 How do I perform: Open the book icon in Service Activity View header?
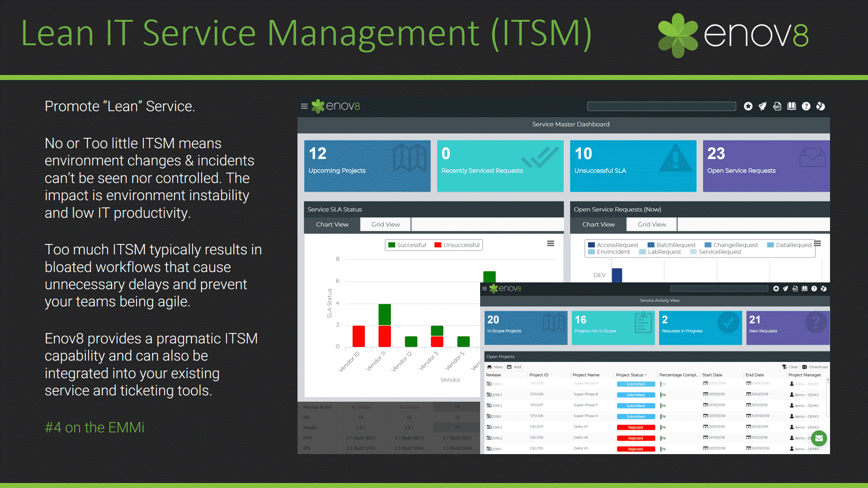click(805, 288)
